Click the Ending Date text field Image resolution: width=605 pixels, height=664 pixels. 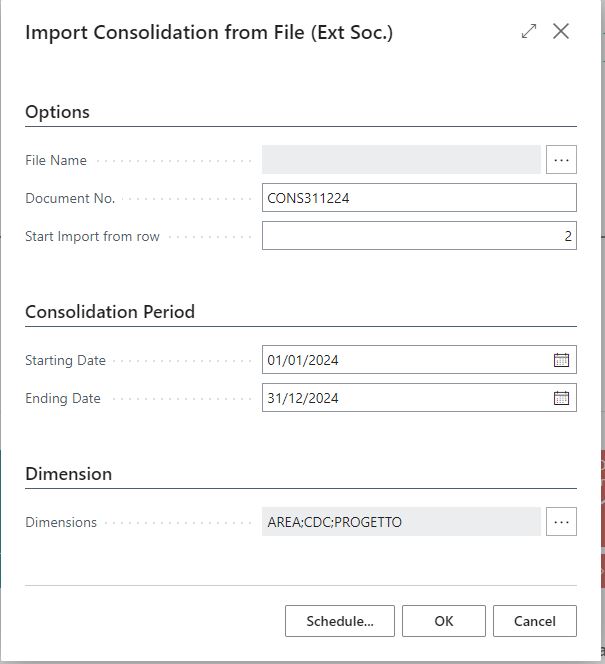405,398
